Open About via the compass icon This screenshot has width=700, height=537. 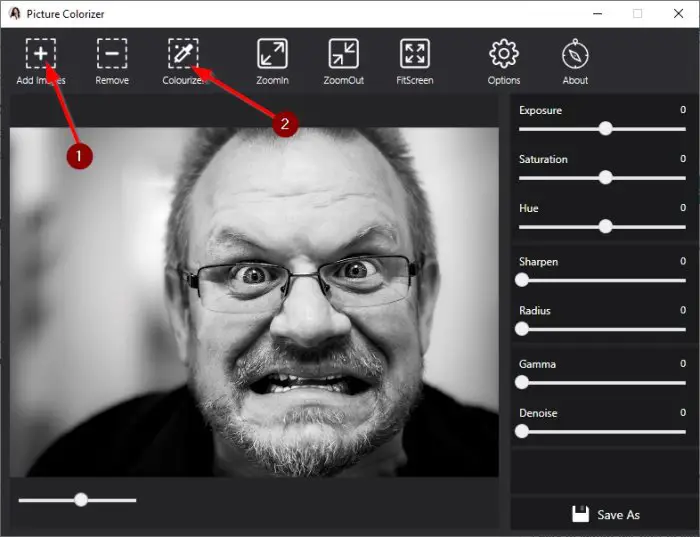point(575,54)
